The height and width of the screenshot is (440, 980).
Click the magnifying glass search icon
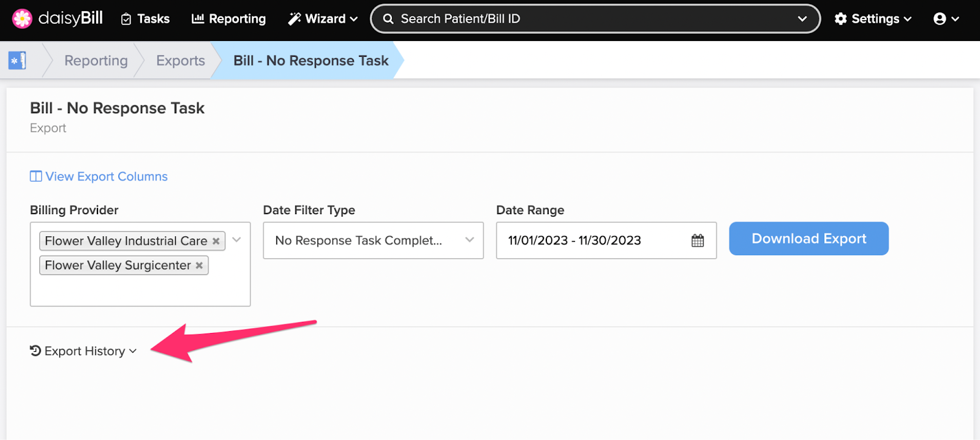point(388,19)
